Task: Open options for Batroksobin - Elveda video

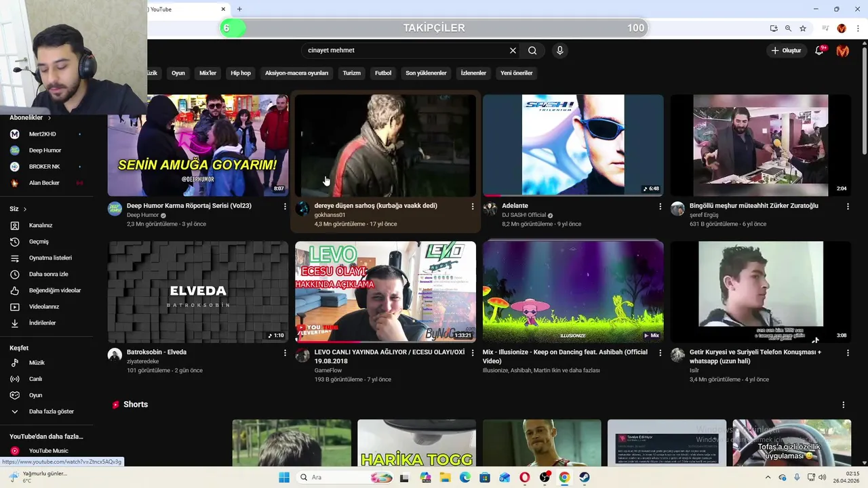Action: click(285, 352)
